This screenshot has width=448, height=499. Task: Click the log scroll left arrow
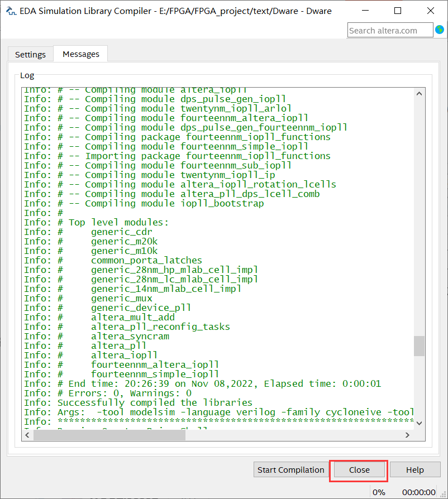pyautogui.click(x=27, y=435)
